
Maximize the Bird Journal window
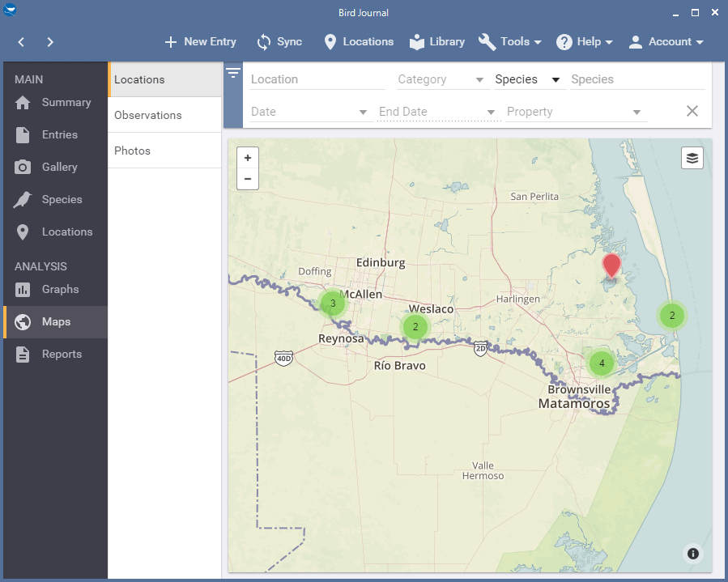(x=695, y=12)
